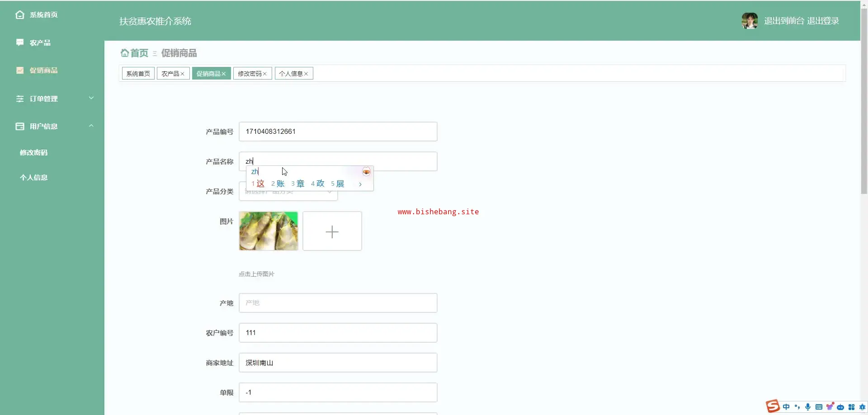Viewport: 868px width, 415px height.
Task: Click 退出登录 link
Action: pyautogui.click(x=823, y=21)
